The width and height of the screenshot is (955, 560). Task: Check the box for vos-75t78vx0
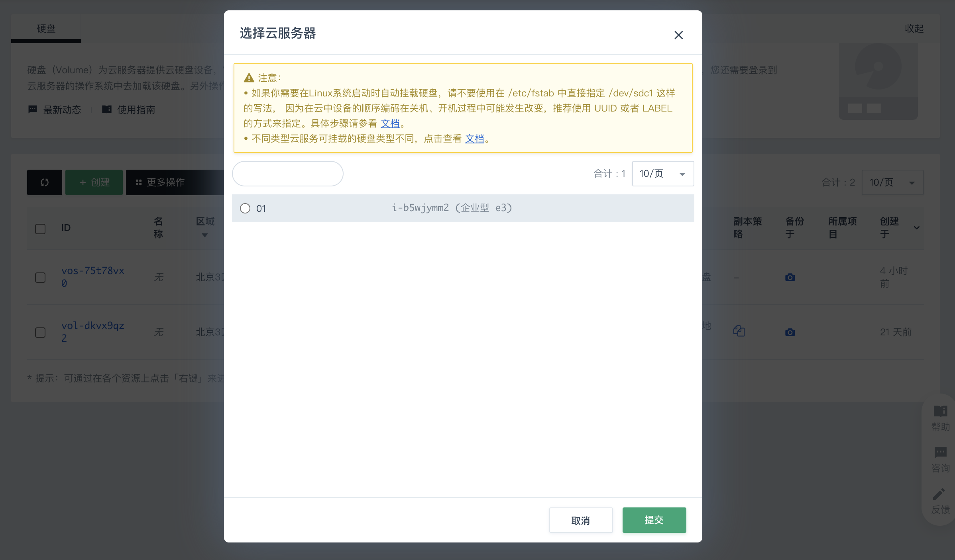tap(40, 278)
